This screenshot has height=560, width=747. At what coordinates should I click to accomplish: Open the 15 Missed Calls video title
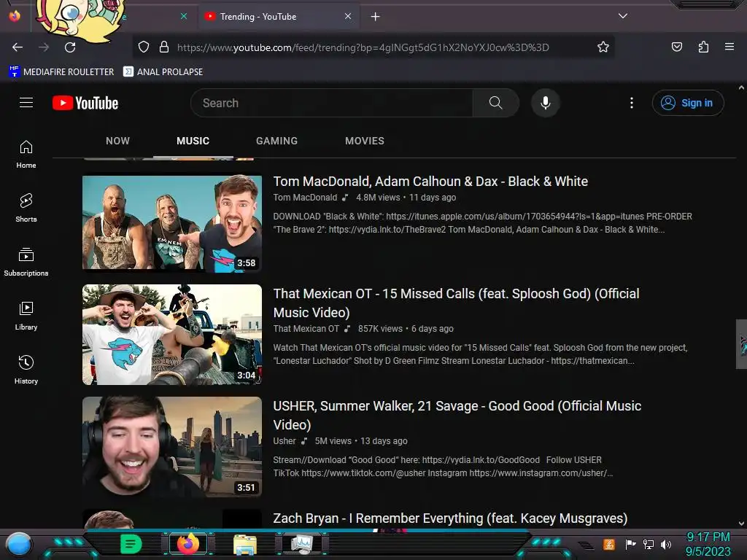pos(456,303)
